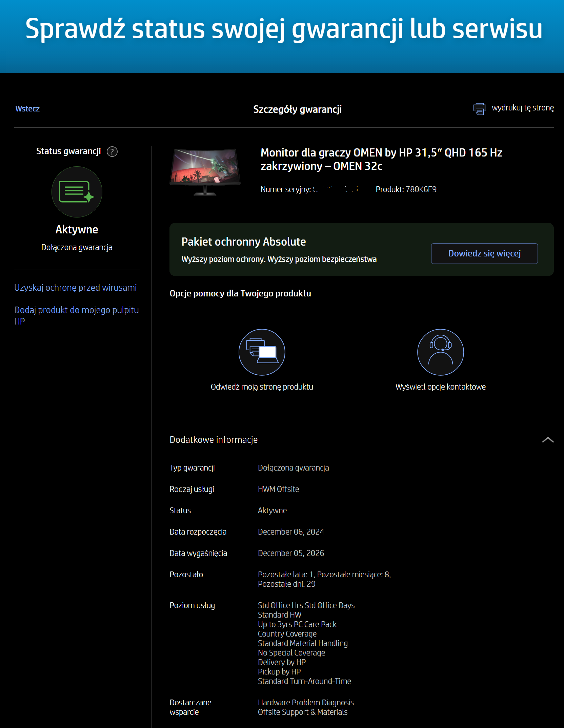564x728 pixels.
Task: Click the product name 'Monitor dla graczy OMEN' title
Action: 381,159
